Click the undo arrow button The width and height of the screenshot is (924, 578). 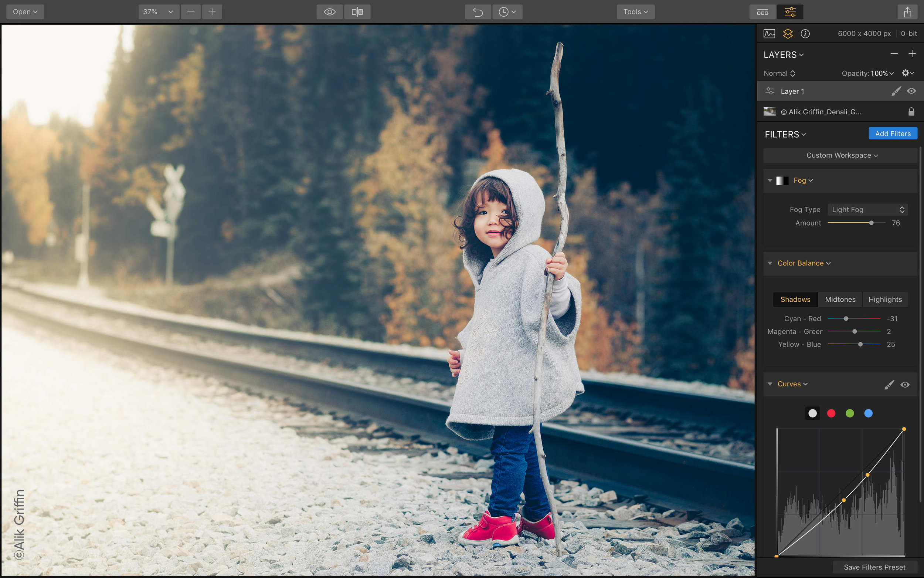coord(478,12)
